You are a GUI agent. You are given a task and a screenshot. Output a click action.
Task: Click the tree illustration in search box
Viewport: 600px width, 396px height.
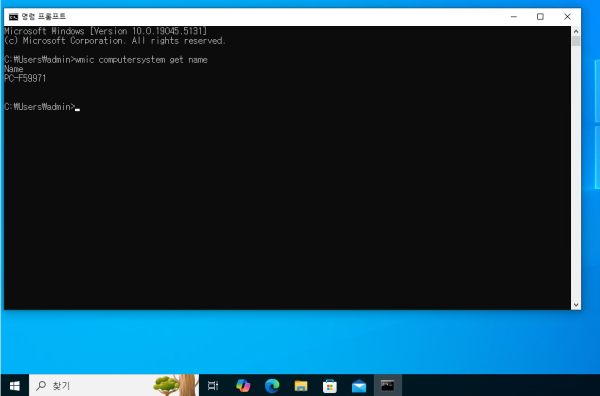click(x=175, y=385)
